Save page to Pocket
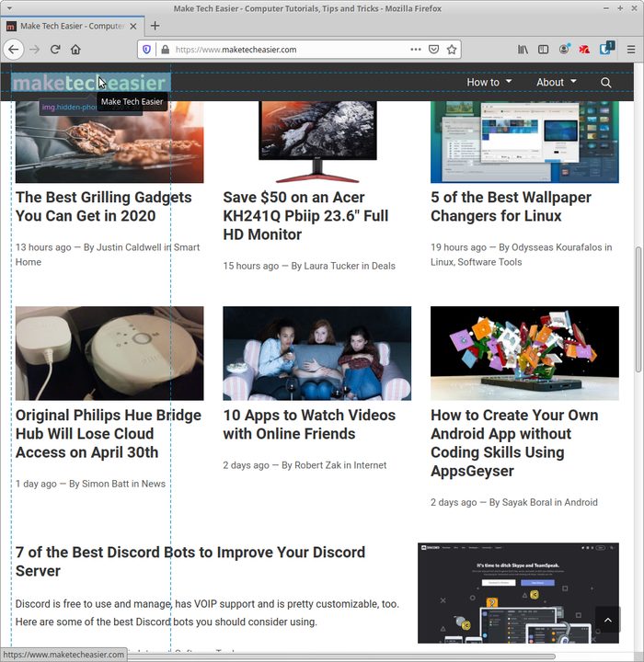 tap(433, 50)
